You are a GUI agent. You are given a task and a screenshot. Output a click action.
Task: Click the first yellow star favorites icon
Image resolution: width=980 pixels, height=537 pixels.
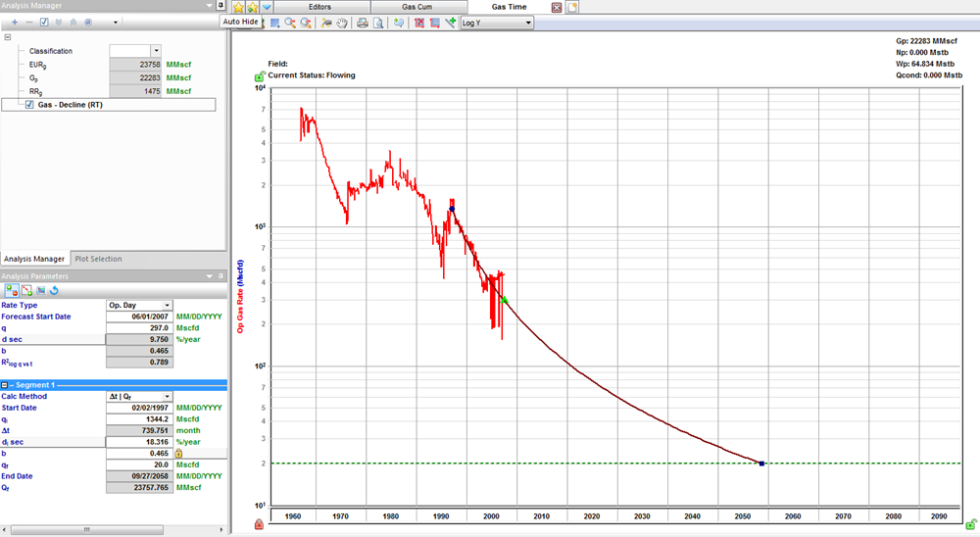click(239, 8)
